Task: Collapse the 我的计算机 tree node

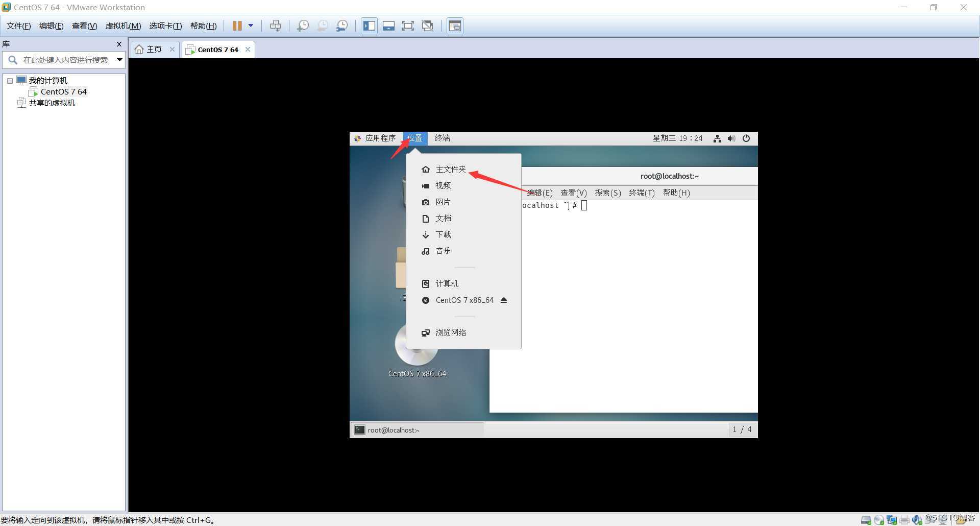Action: pos(10,81)
